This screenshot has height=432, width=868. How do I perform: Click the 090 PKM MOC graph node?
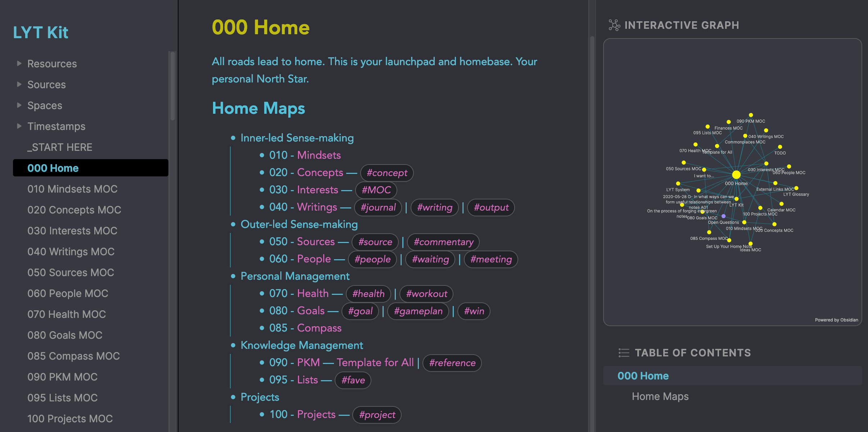pos(751,115)
